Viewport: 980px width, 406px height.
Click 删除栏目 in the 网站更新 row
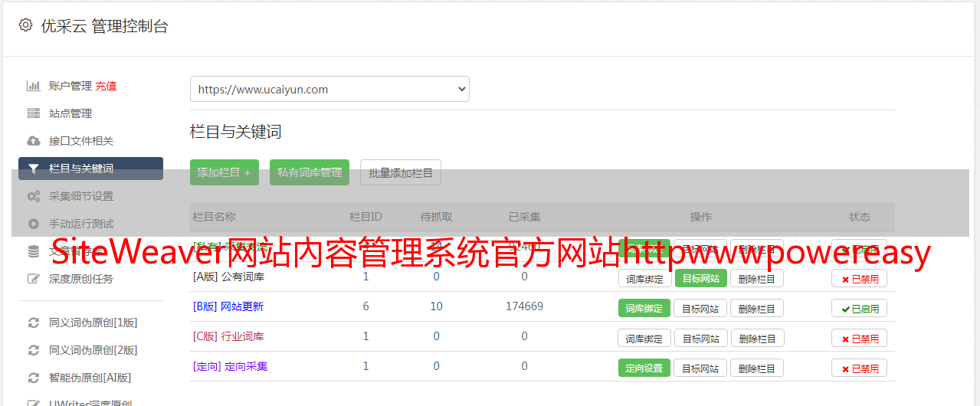[x=757, y=308]
